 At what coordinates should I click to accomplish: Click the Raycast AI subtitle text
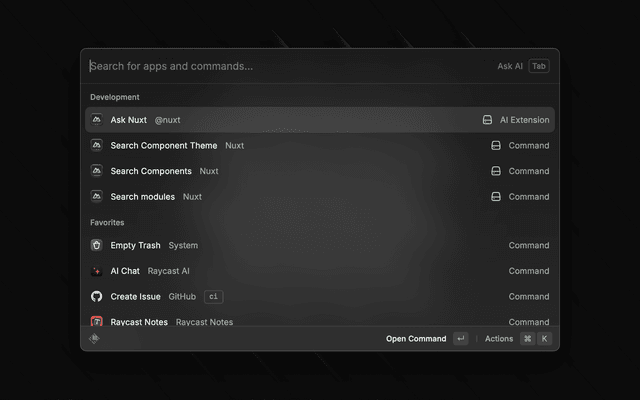click(x=169, y=271)
